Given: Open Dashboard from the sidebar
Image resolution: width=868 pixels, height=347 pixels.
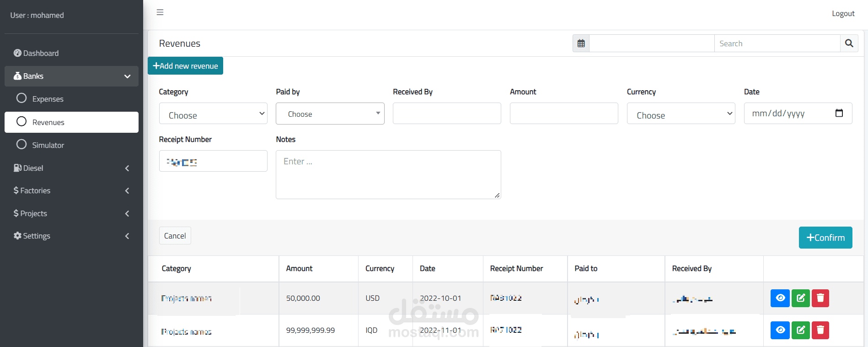Looking at the screenshot, I should pyautogui.click(x=41, y=53).
